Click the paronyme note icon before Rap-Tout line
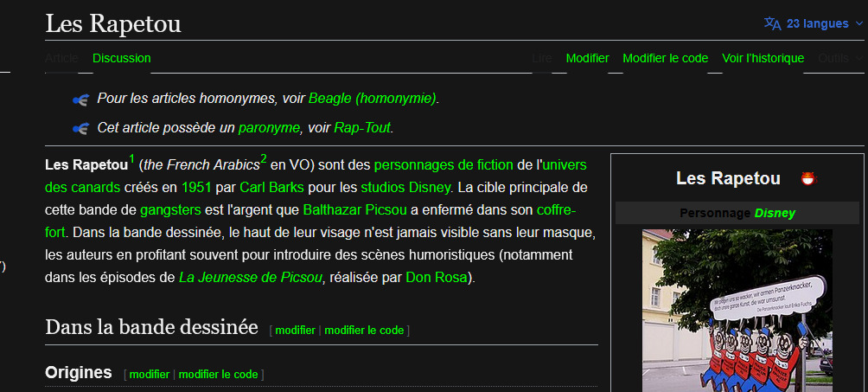 coord(80,129)
